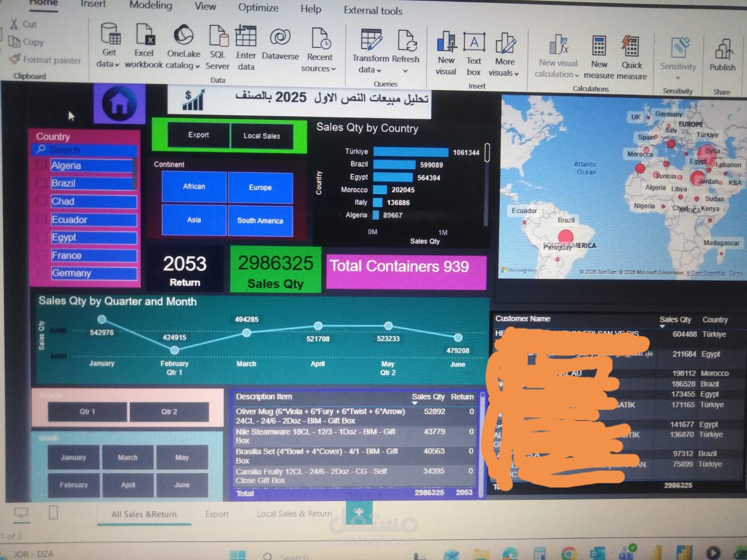The image size is (747, 560).
Task: Expand the More visuals dropdown arrow
Action: tap(516, 74)
